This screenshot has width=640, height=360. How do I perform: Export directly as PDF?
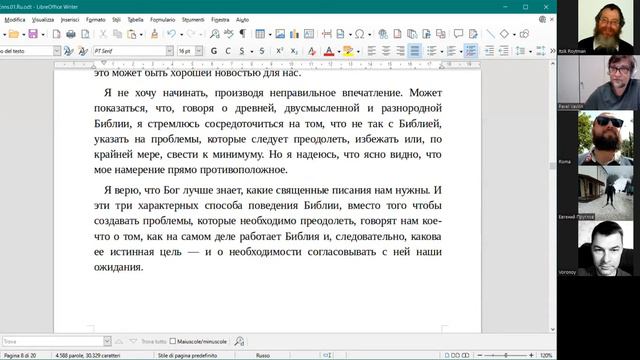[x=56, y=34]
